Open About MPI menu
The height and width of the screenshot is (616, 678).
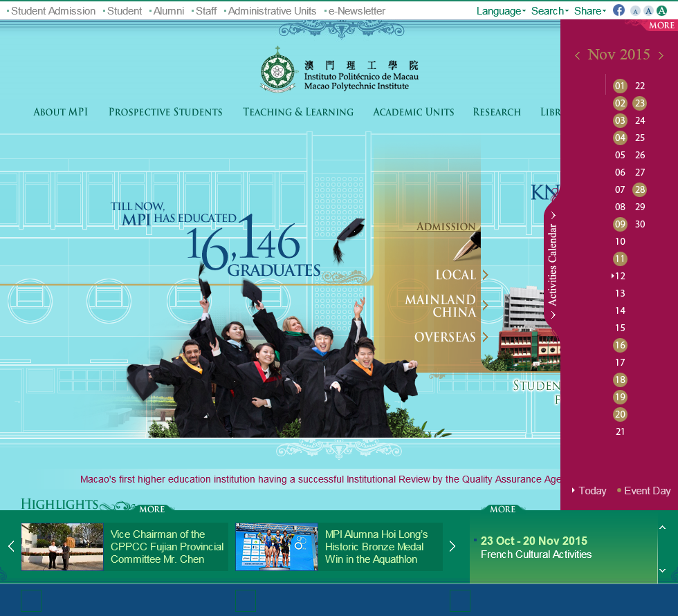[x=61, y=112]
